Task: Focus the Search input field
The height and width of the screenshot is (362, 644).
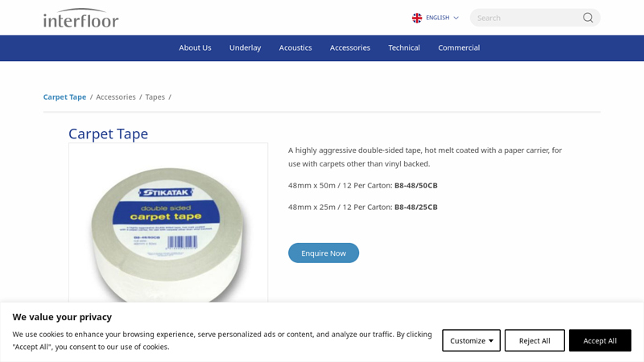Action: (525, 18)
